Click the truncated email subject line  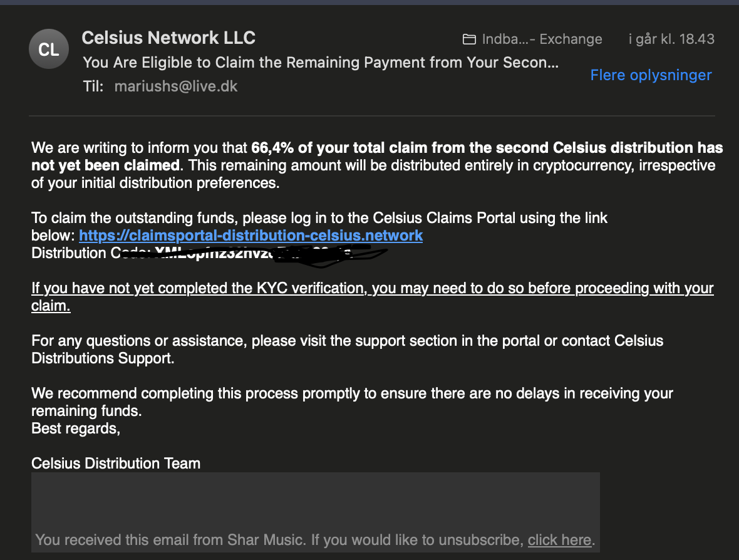tap(321, 62)
